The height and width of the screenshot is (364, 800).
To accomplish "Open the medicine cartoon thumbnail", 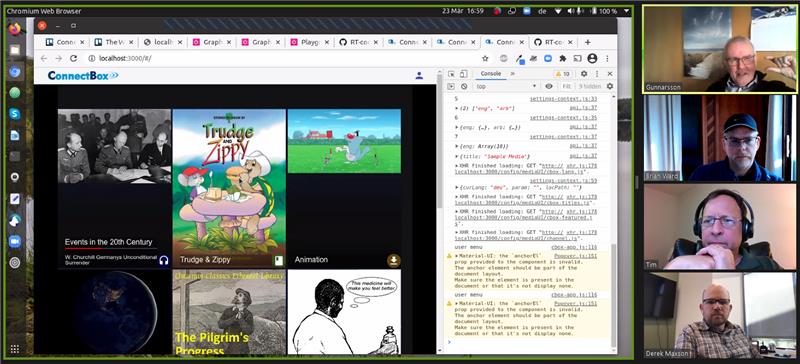I will [344, 312].
